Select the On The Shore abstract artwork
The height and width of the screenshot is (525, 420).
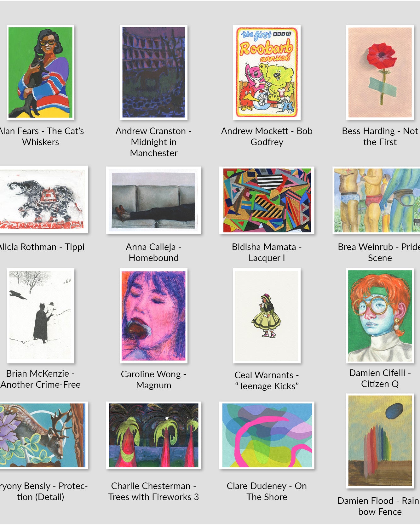[267, 435]
